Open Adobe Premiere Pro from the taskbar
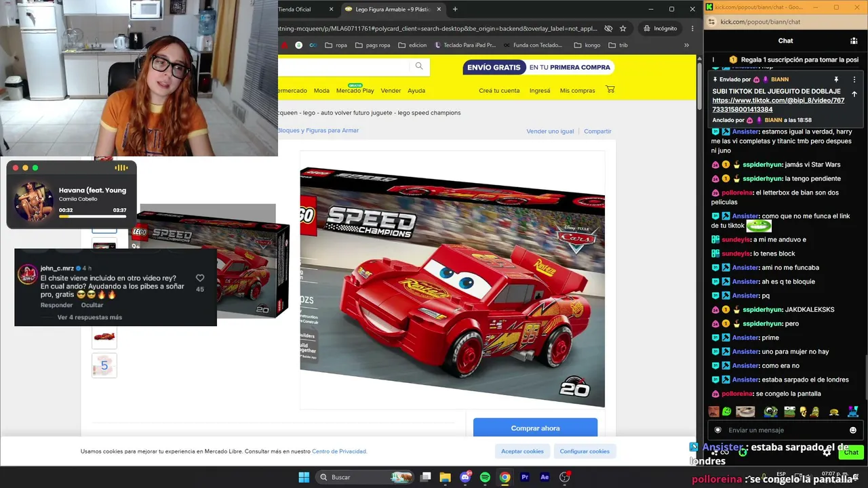This screenshot has height=488, width=868. (x=524, y=477)
